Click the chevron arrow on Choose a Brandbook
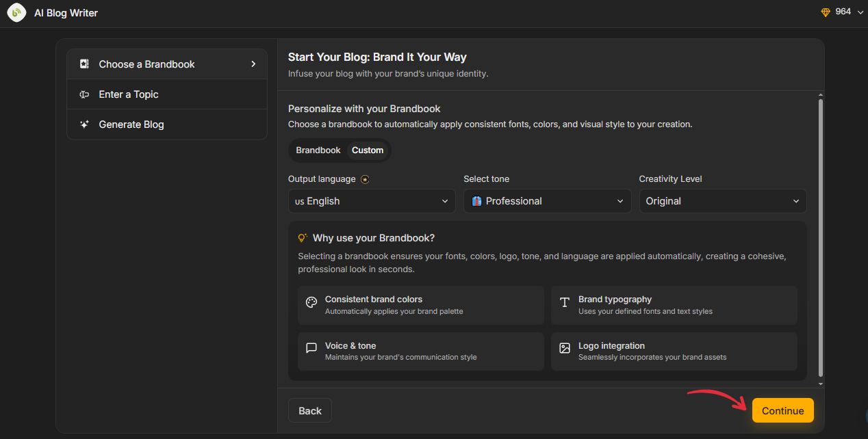The width and height of the screenshot is (868, 439). pos(253,64)
